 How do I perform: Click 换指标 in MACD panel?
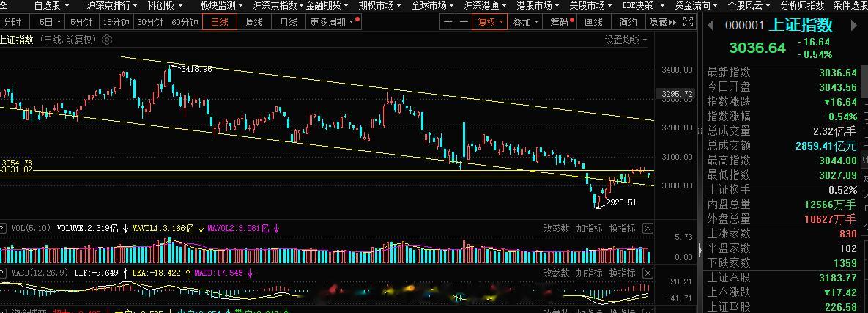[622, 273]
